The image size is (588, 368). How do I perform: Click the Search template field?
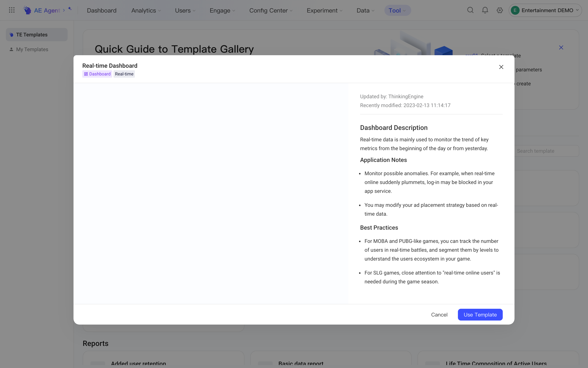click(x=547, y=151)
